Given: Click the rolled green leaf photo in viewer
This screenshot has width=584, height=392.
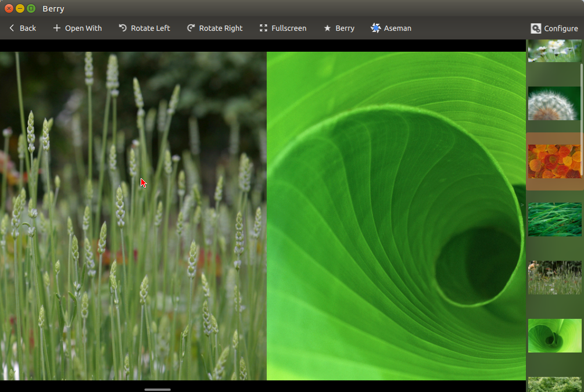Looking at the screenshot, I should [396, 216].
